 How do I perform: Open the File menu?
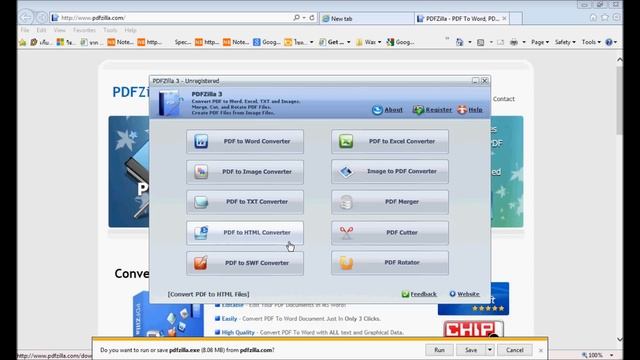point(25,30)
